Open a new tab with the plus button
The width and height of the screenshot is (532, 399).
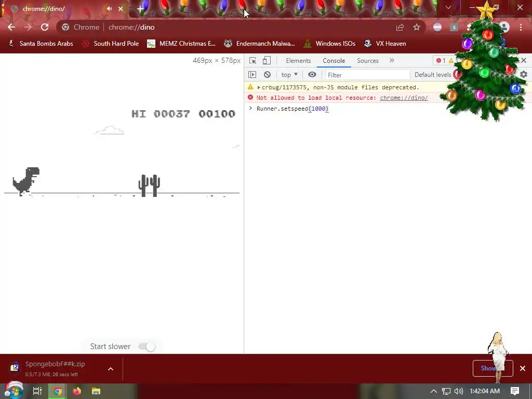point(140,9)
